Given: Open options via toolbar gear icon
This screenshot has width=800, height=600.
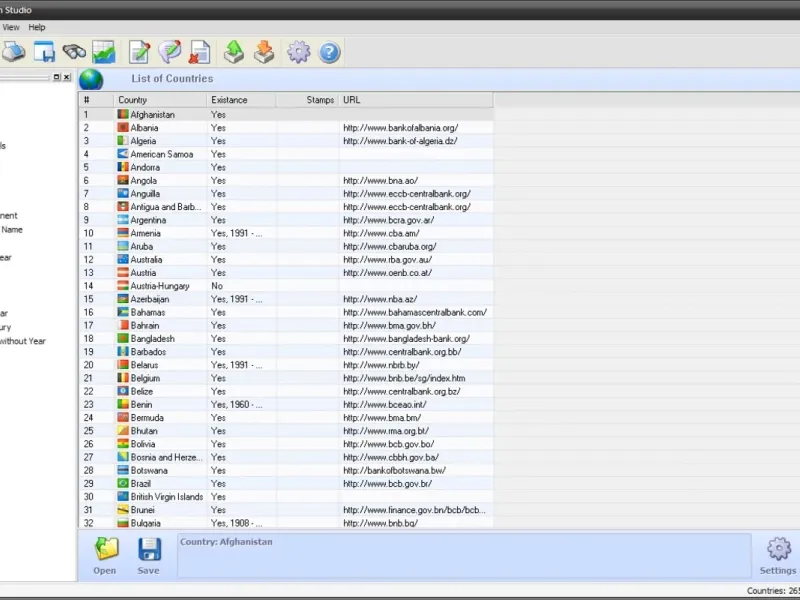Looking at the screenshot, I should [x=298, y=52].
